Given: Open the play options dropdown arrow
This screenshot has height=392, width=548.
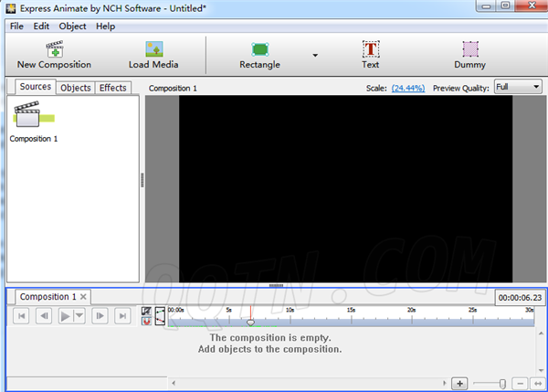Looking at the screenshot, I should 79,315.
